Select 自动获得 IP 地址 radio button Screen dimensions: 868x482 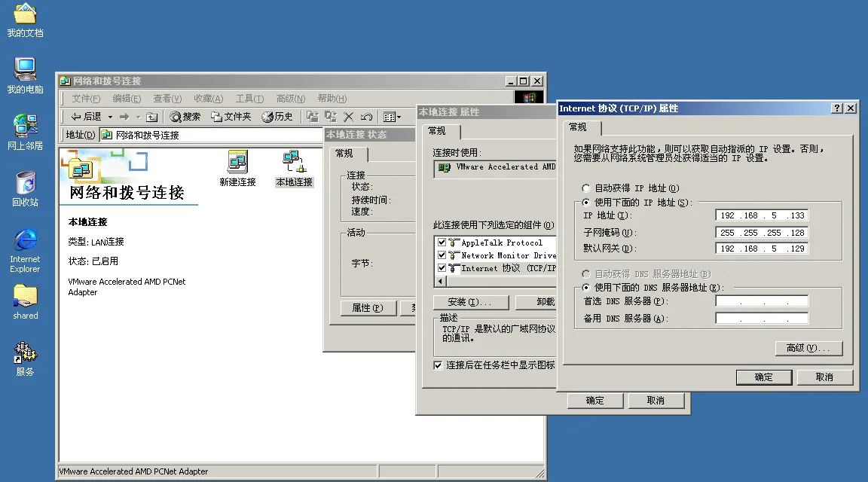click(585, 188)
